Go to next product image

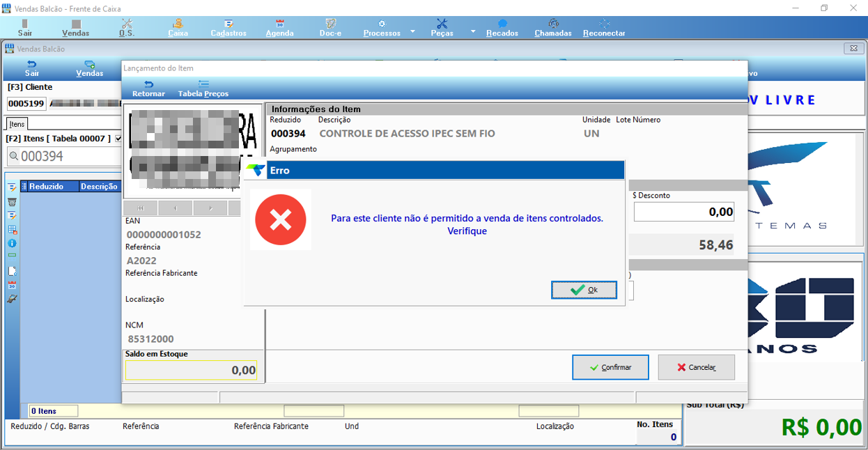point(210,208)
